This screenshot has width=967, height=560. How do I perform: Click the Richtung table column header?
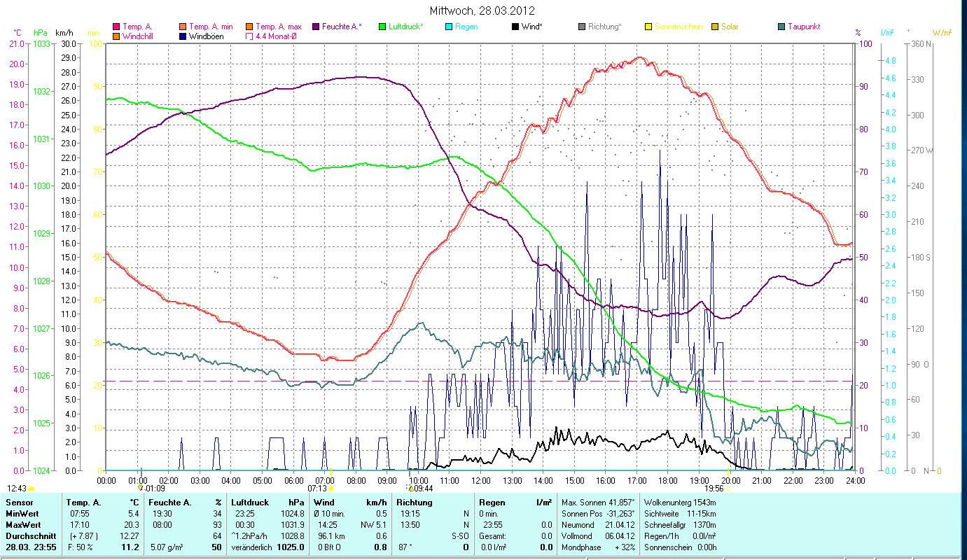point(415,503)
